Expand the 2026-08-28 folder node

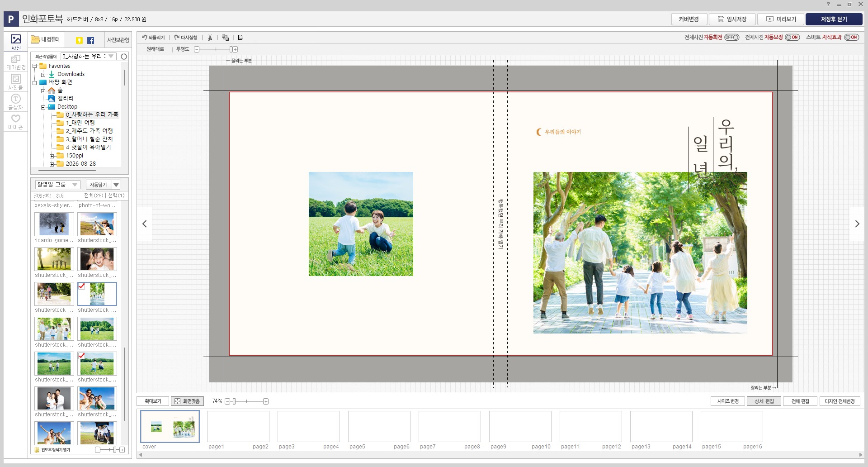(52, 164)
